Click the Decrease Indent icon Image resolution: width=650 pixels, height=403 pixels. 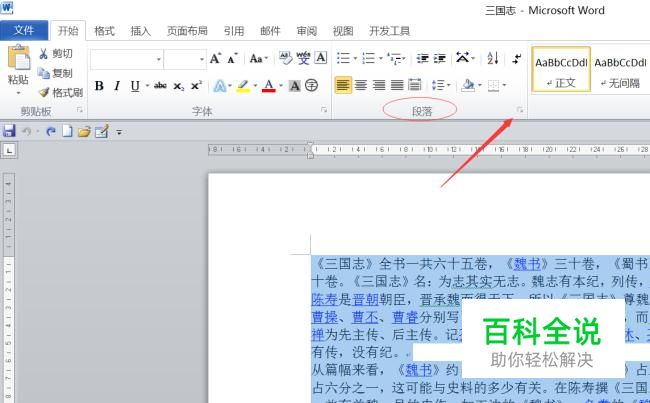pyautogui.click(x=422, y=58)
